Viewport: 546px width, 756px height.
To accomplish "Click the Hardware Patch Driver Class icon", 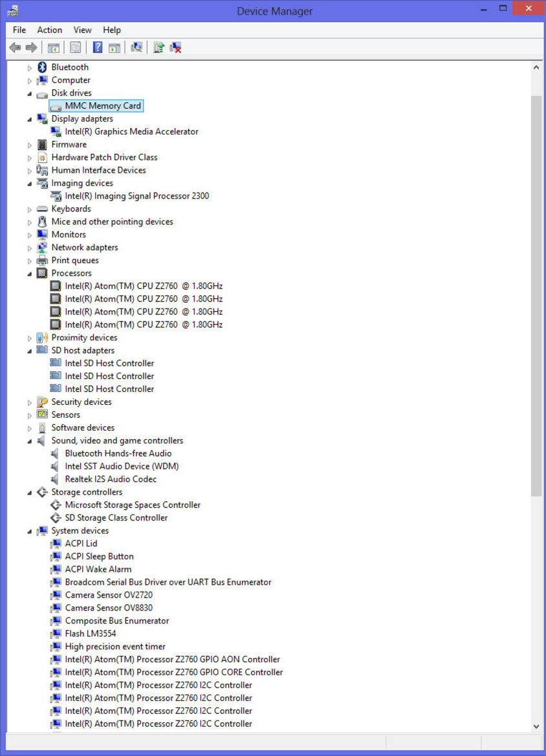I will [x=43, y=157].
